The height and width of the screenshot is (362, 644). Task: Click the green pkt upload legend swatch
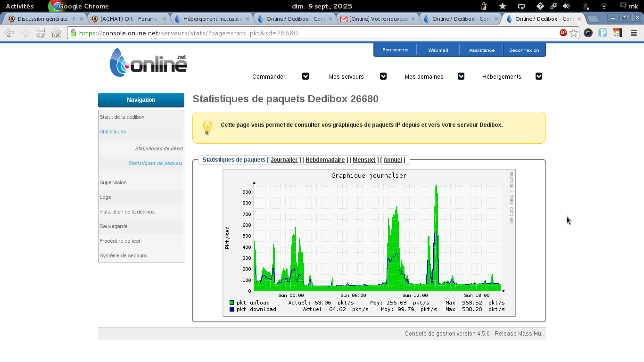click(231, 303)
